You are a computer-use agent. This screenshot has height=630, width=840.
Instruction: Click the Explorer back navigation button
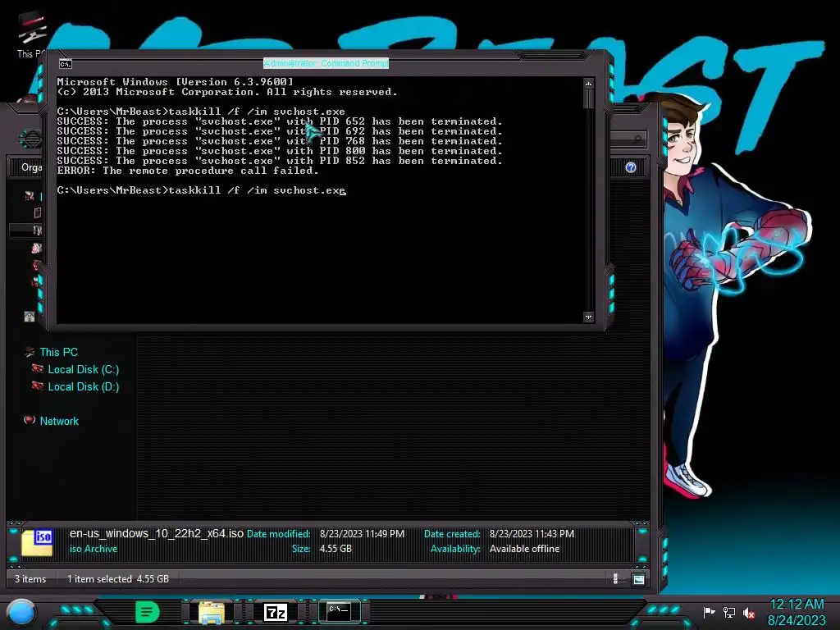point(31,139)
